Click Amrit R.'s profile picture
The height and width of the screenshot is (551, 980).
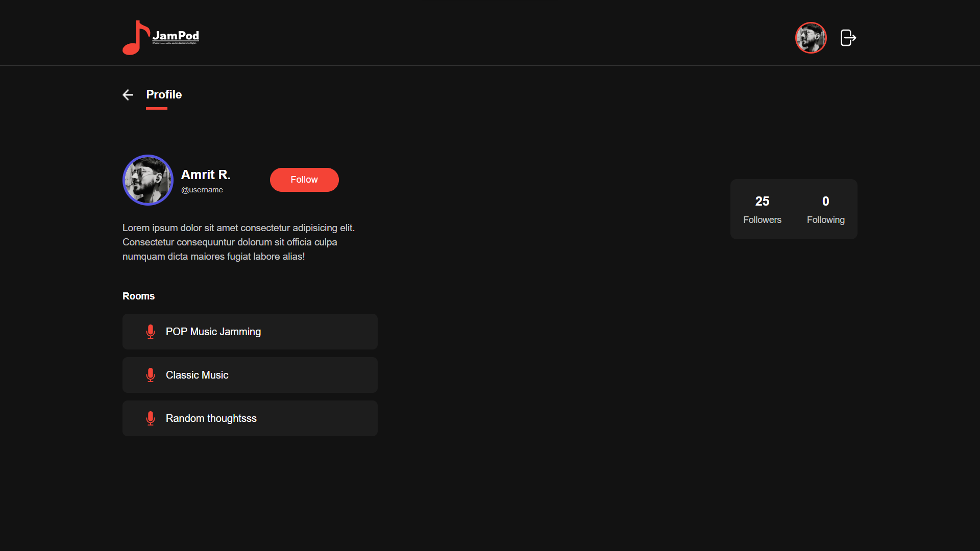[x=148, y=180]
